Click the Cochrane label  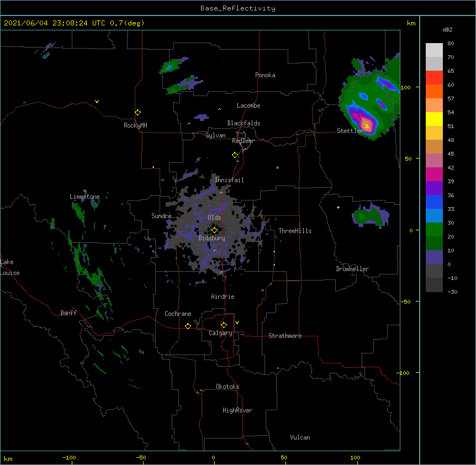pyautogui.click(x=178, y=314)
